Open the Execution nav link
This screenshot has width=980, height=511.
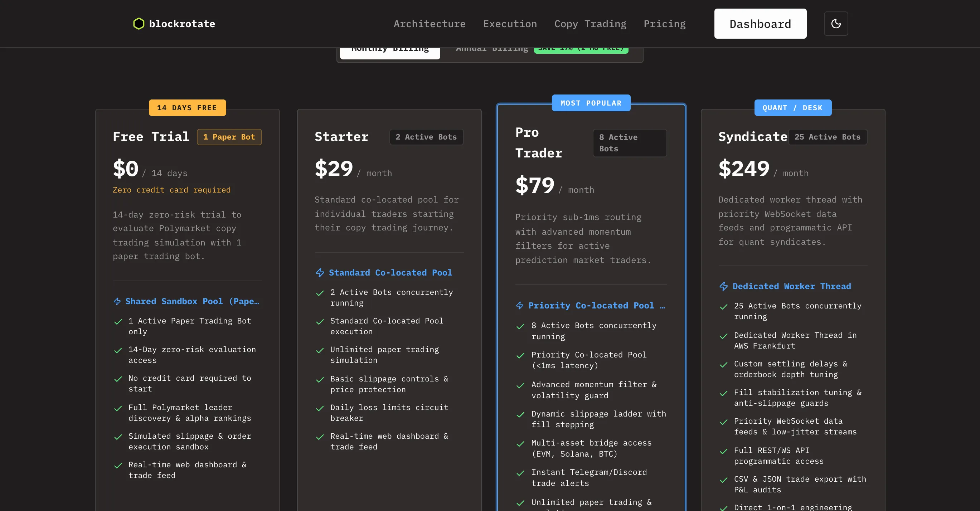[x=510, y=24]
